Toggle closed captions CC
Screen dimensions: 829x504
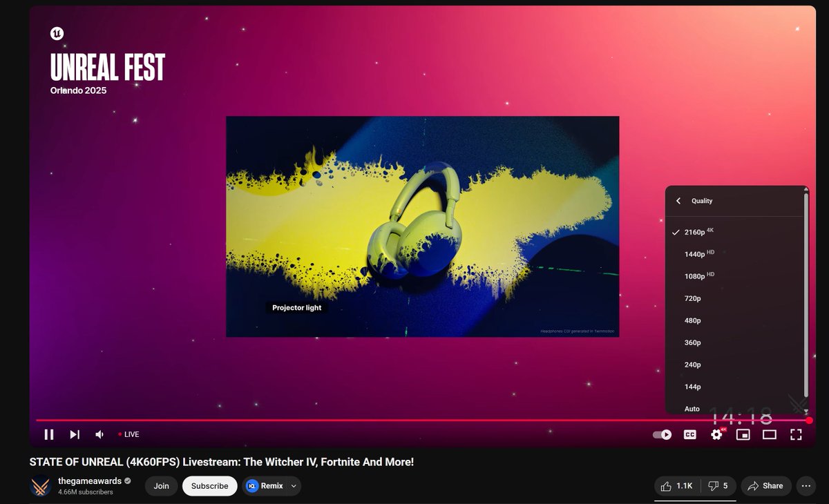(x=689, y=434)
